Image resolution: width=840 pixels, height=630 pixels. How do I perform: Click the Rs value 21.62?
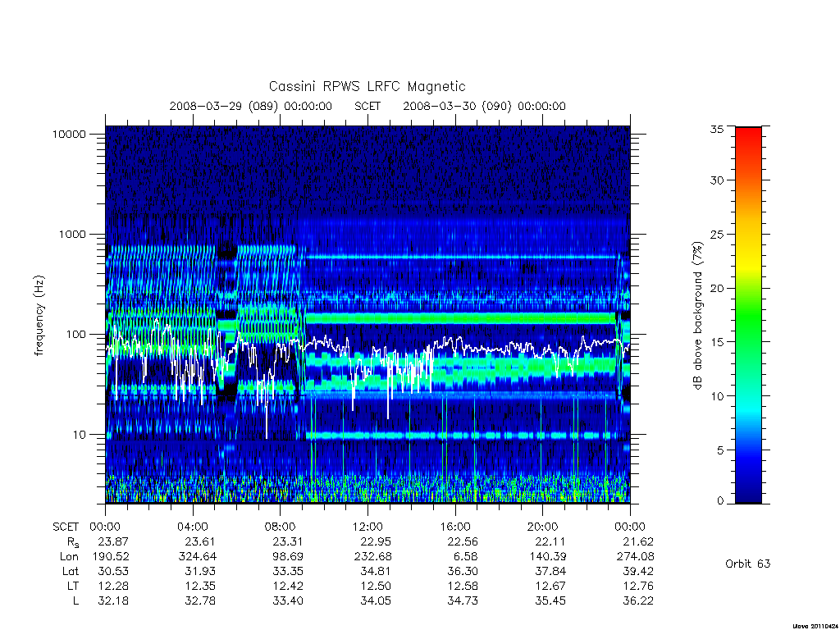point(638,541)
